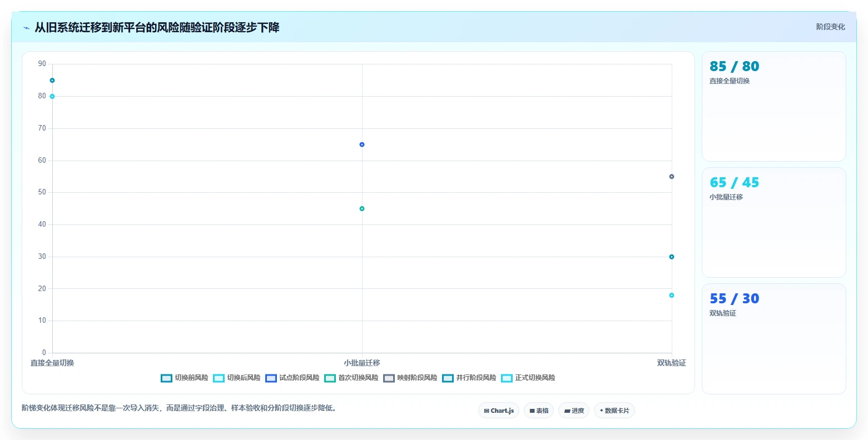Screen dimensions: 868x440
Task: Open the 55 / 30 双轨验证 card
Action: (773, 339)
